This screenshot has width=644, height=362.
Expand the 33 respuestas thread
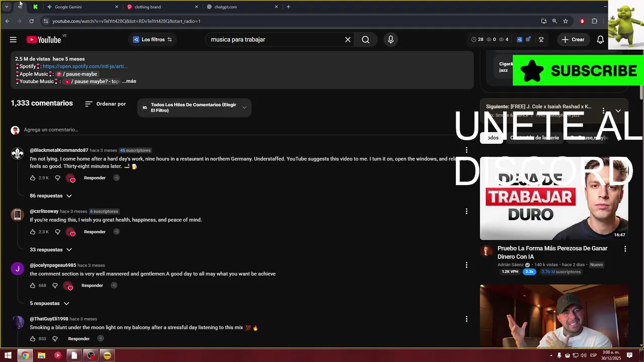(51, 249)
